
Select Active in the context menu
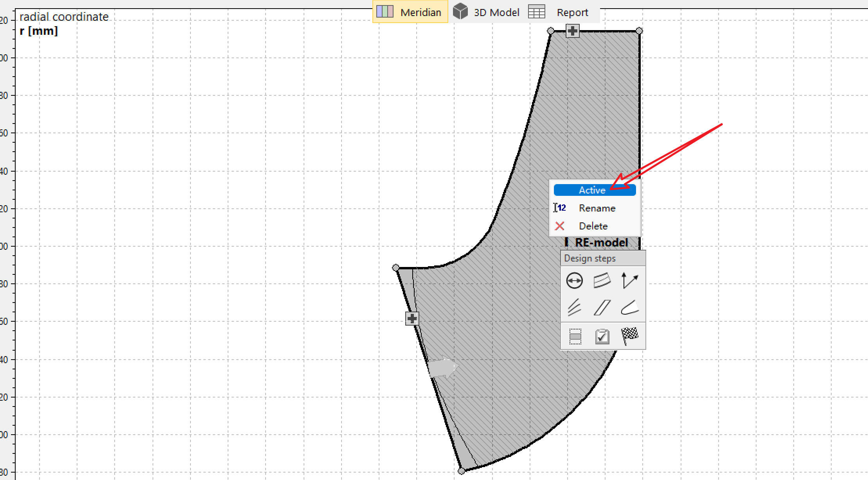pos(594,190)
